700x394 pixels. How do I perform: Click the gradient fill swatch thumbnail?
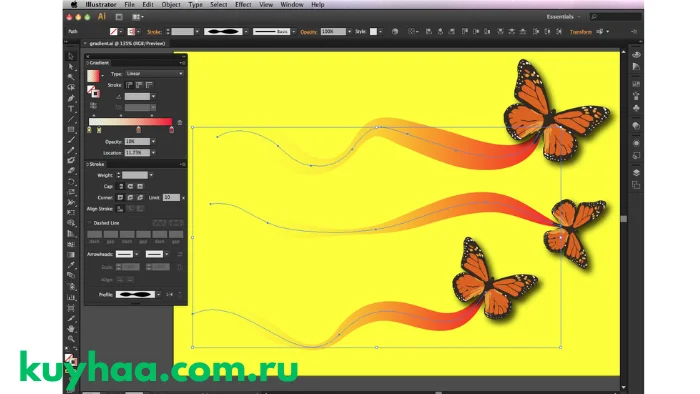(x=93, y=75)
